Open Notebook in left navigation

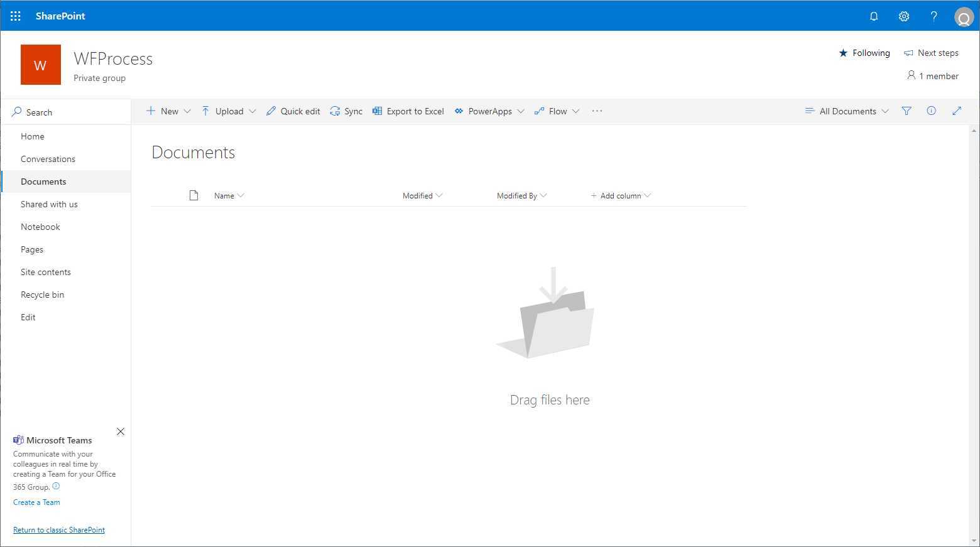pos(40,227)
